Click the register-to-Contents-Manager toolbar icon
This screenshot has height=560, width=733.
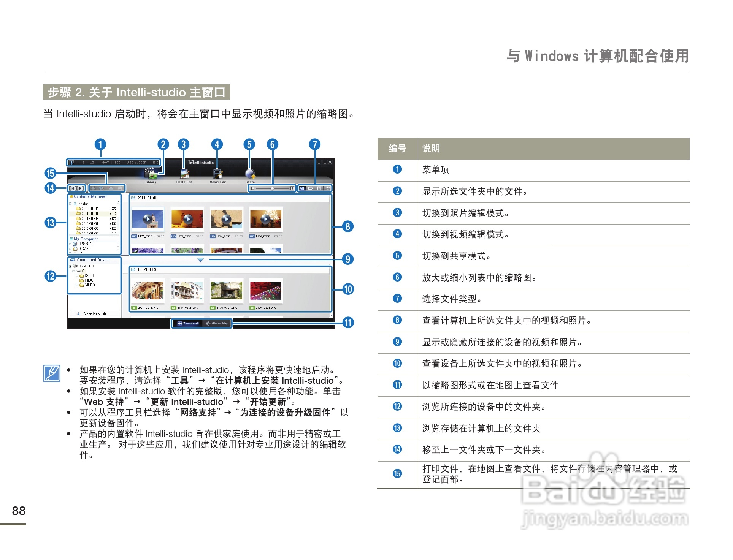tap(111, 188)
